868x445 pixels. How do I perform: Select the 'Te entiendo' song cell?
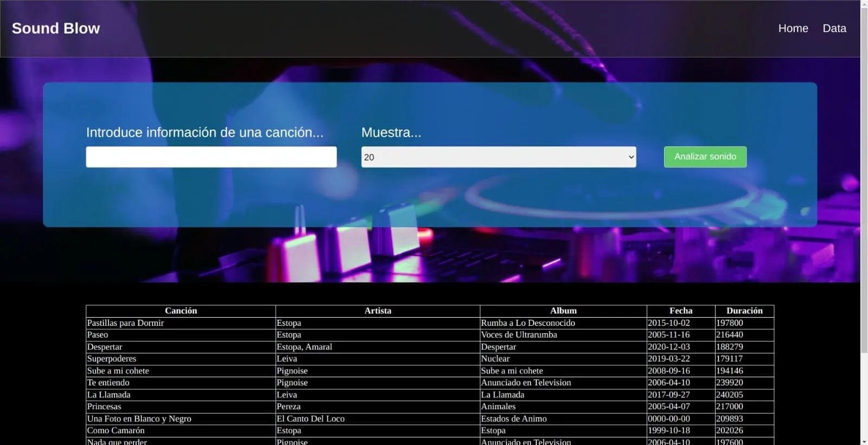pos(181,383)
